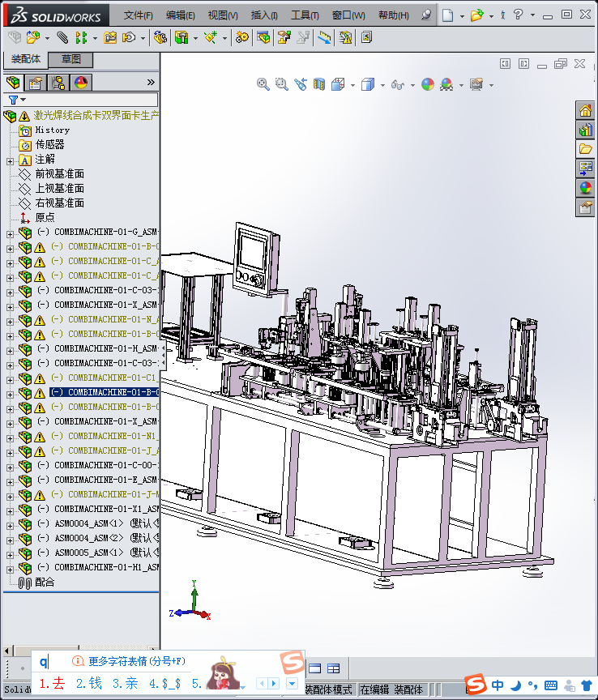Viewport: 598px width, 700px height.
Task: Open the DisplayManager color ball tab
Action: coord(81,83)
